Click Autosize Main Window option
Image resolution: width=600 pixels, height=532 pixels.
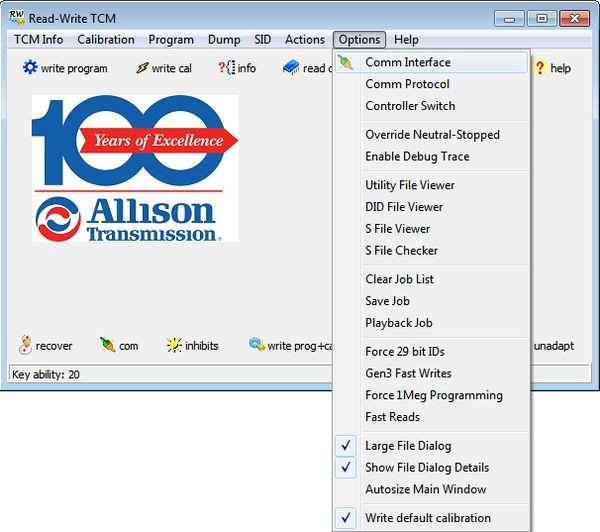point(425,489)
